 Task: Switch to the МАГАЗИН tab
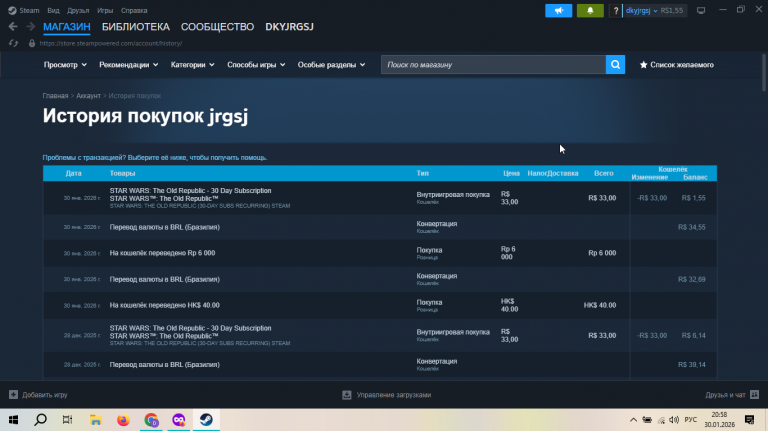tap(67, 27)
